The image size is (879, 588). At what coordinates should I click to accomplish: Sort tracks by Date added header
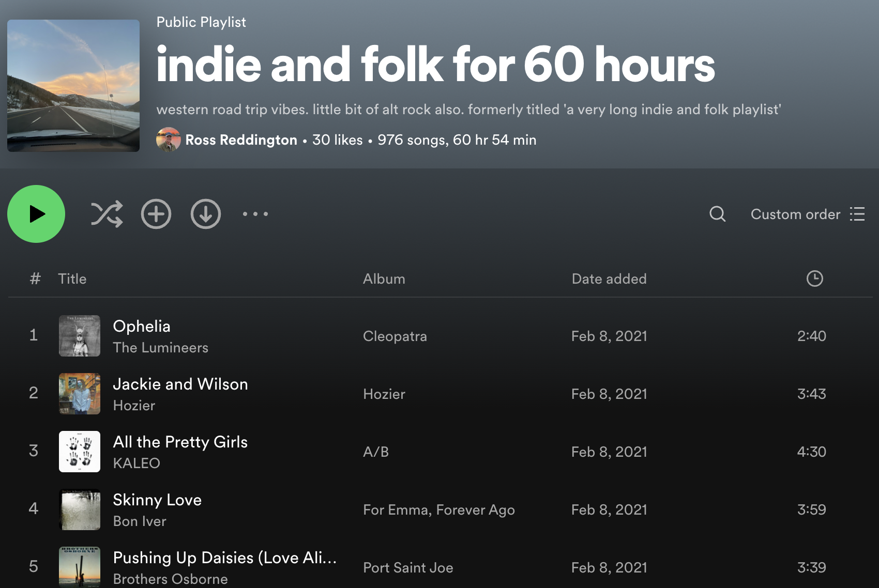click(609, 279)
